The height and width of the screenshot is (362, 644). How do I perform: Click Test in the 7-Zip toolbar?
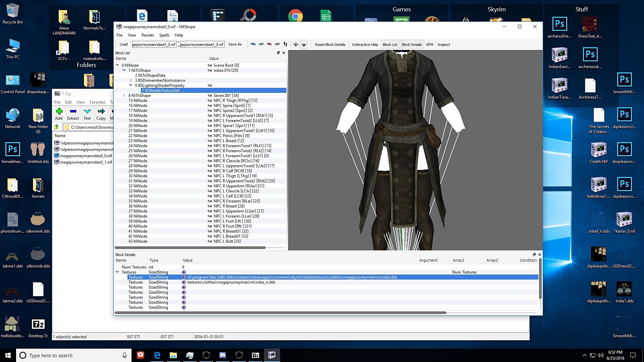click(x=87, y=114)
